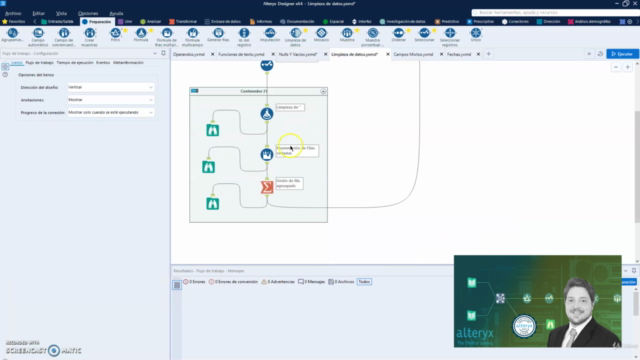Switch to the Funciones de texto.yxmd tab

tap(241, 54)
